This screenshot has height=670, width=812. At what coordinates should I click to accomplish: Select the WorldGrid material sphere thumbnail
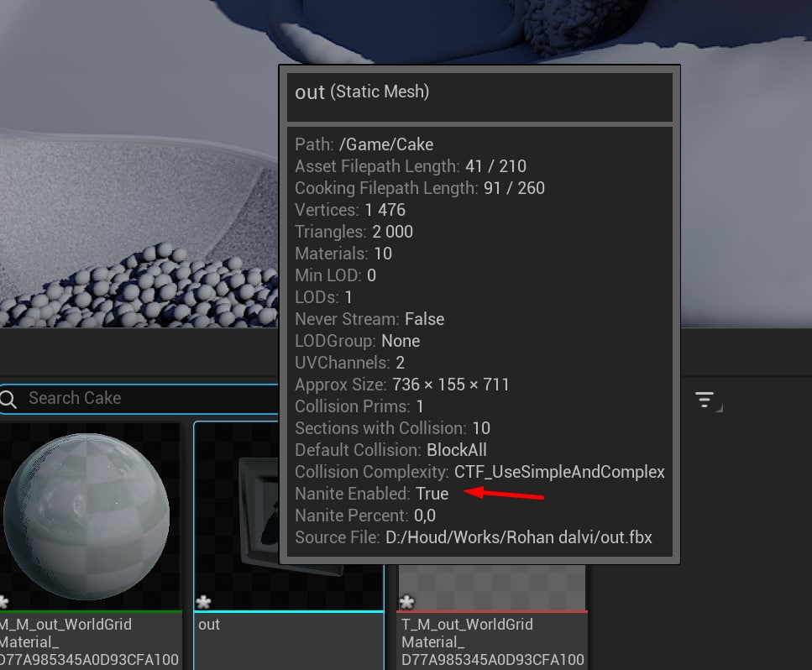(x=88, y=516)
